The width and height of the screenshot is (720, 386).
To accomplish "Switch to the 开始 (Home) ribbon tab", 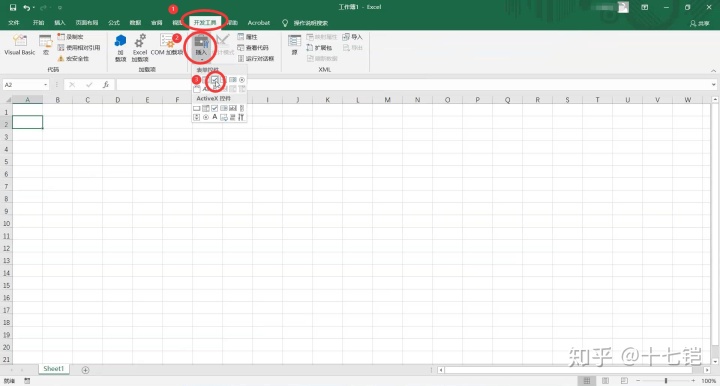I will (38, 22).
